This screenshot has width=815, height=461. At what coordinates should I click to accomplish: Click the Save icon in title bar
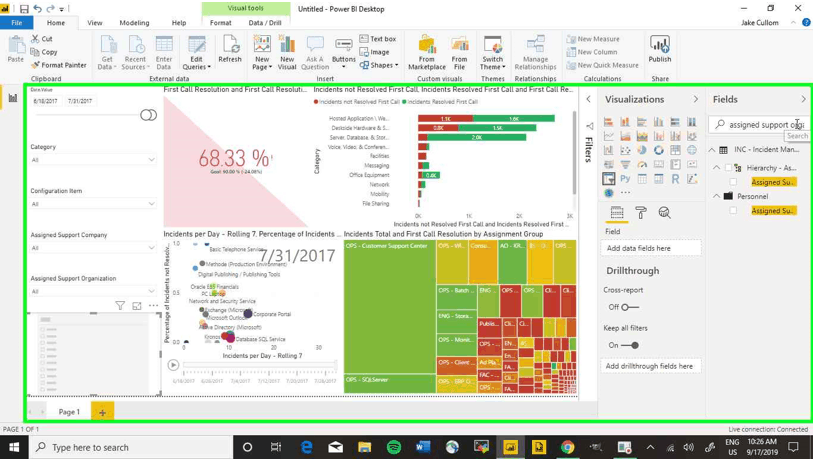coord(24,9)
